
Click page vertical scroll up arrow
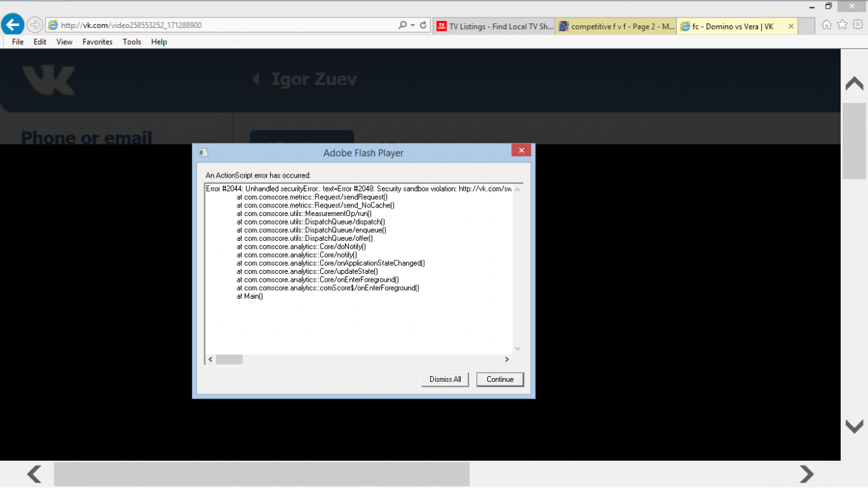point(854,84)
